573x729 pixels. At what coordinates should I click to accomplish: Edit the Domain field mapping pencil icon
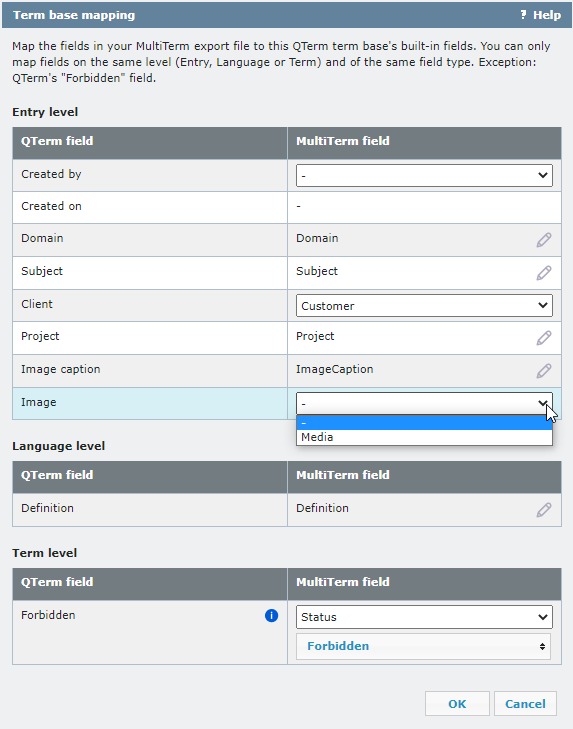coord(544,240)
